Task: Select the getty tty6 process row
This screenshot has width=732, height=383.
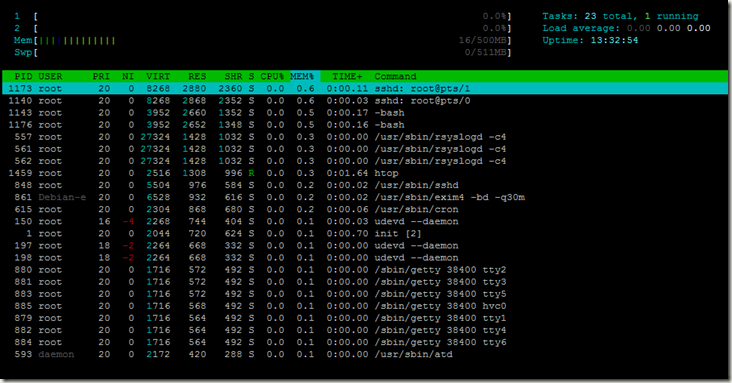Action: pyautogui.click(x=365, y=342)
